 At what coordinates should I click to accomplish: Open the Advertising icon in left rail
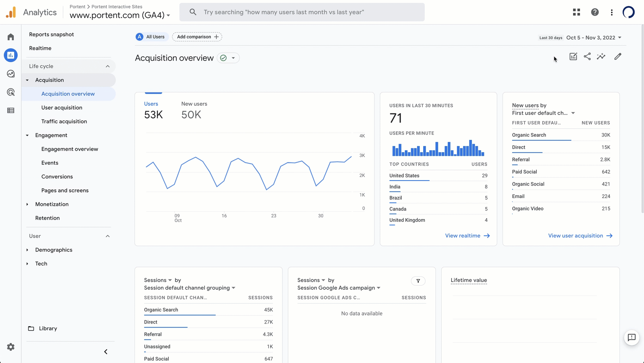11,92
